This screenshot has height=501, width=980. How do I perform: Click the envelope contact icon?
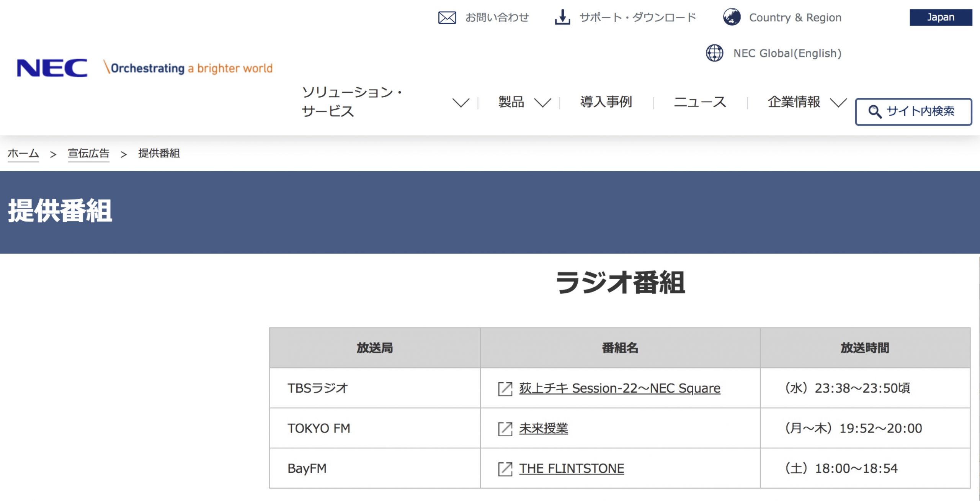point(447,18)
